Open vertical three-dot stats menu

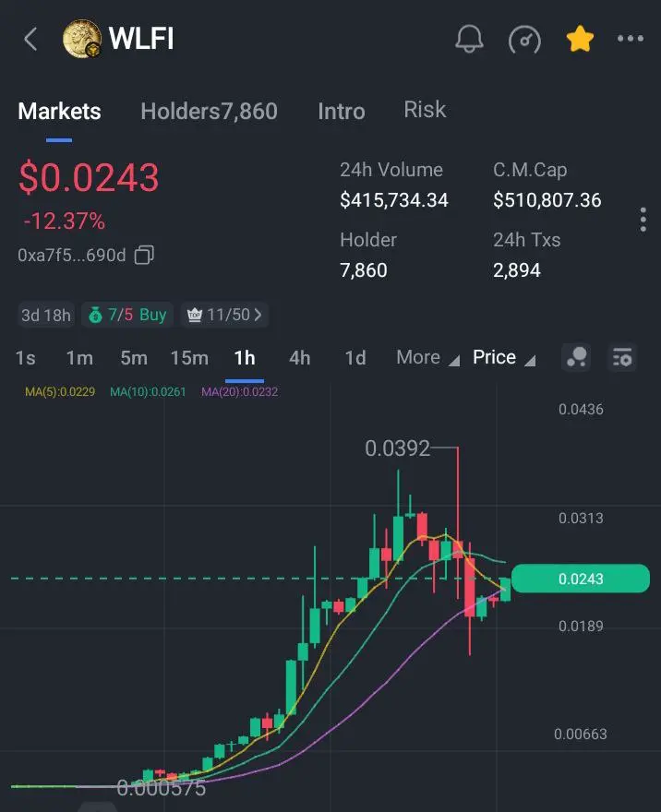click(643, 220)
